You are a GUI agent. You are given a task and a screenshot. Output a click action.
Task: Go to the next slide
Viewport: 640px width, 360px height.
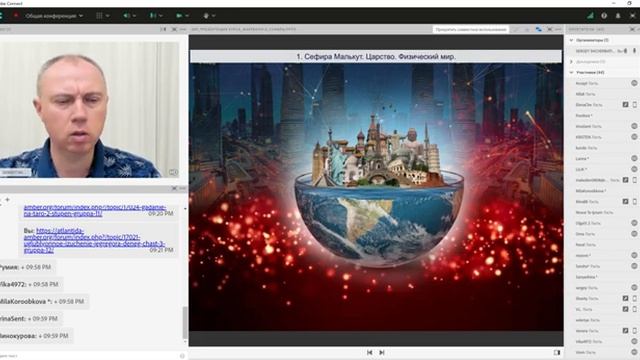pyautogui.click(x=382, y=352)
